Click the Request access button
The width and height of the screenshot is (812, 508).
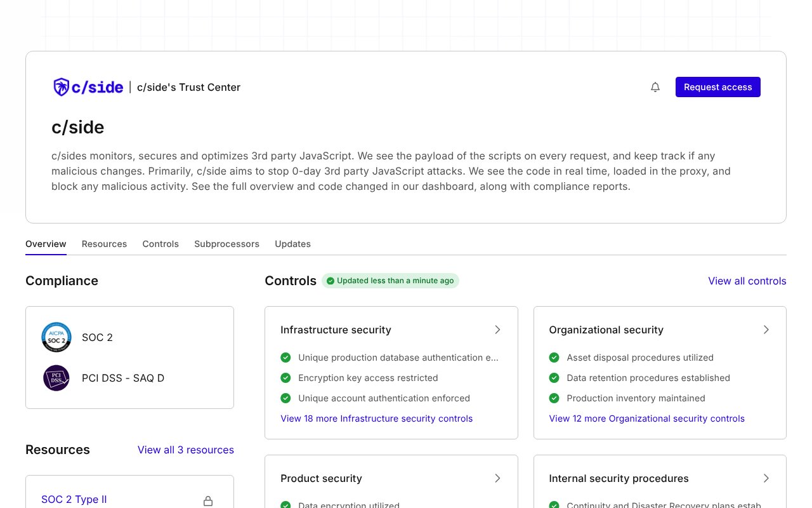coord(717,87)
